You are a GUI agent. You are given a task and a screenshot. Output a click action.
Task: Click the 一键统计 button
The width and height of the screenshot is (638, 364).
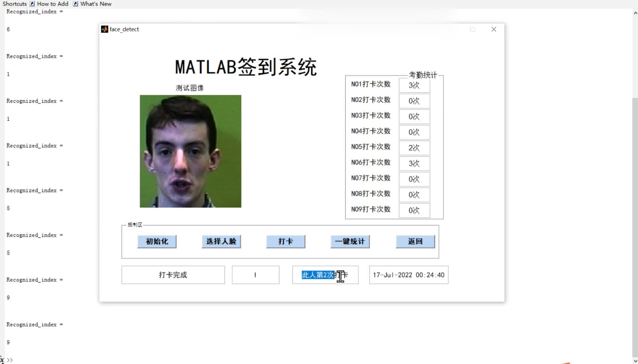click(350, 241)
